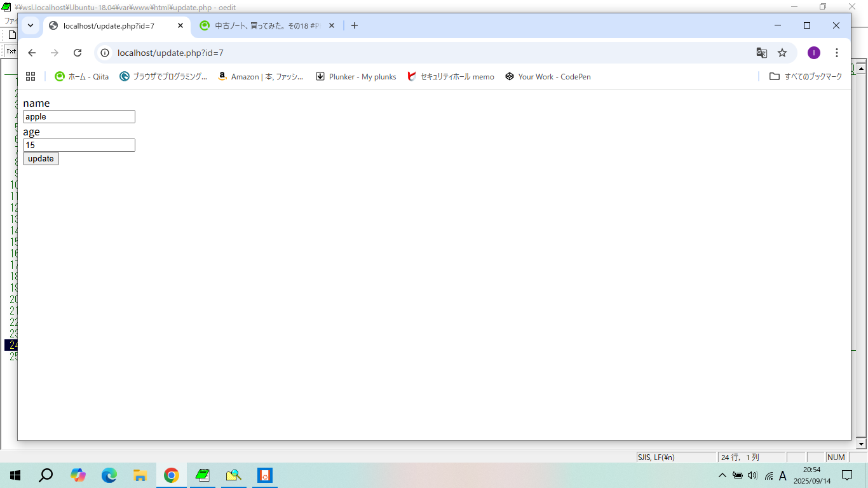868x488 pixels.
Task: Close the 中古ノート Qiita tab
Action: 331,25
